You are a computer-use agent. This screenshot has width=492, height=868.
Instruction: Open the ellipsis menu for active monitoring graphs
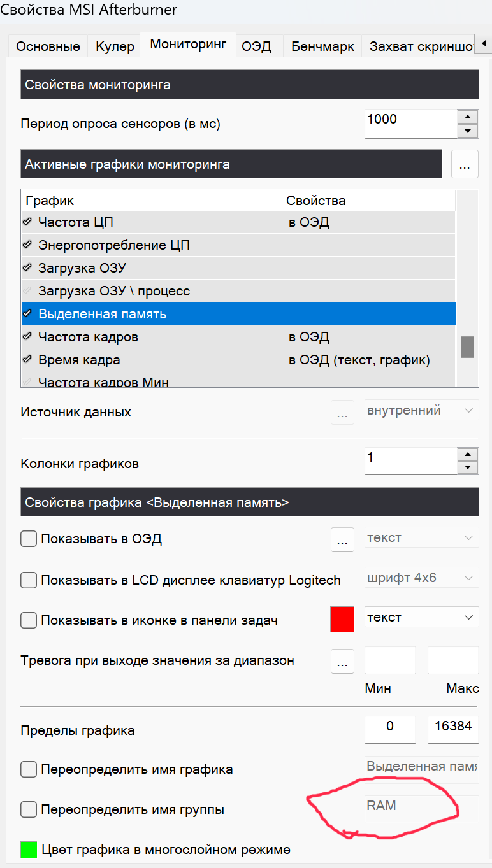click(x=465, y=164)
